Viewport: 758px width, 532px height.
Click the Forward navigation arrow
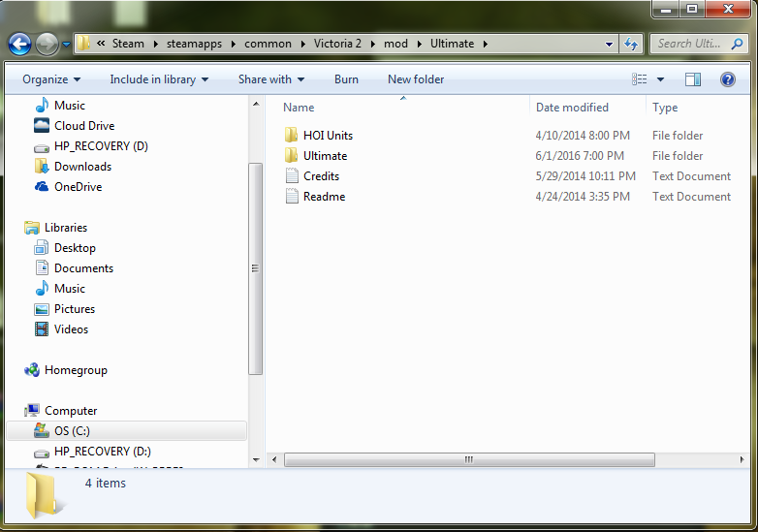click(x=47, y=44)
